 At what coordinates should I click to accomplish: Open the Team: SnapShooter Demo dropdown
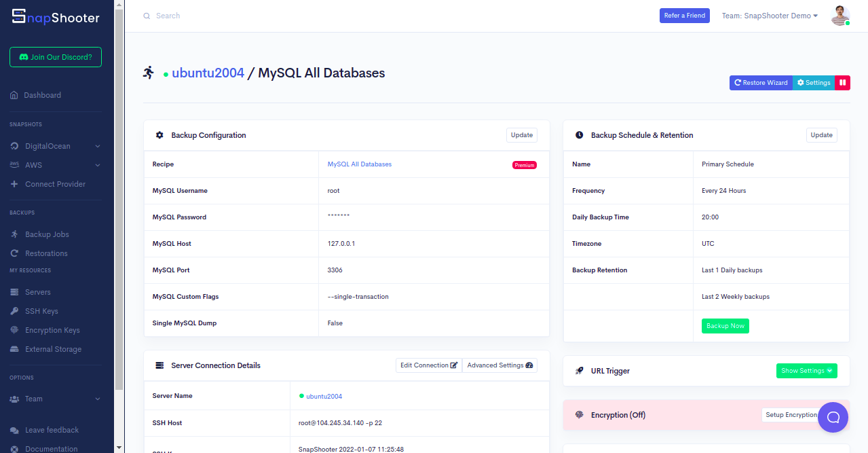click(770, 16)
